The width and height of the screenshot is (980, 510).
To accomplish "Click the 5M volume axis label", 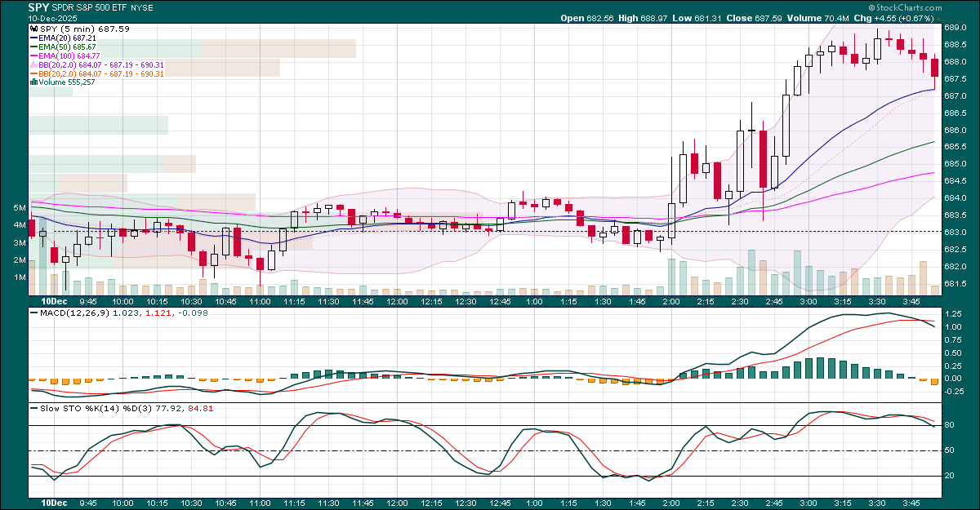I will point(19,208).
